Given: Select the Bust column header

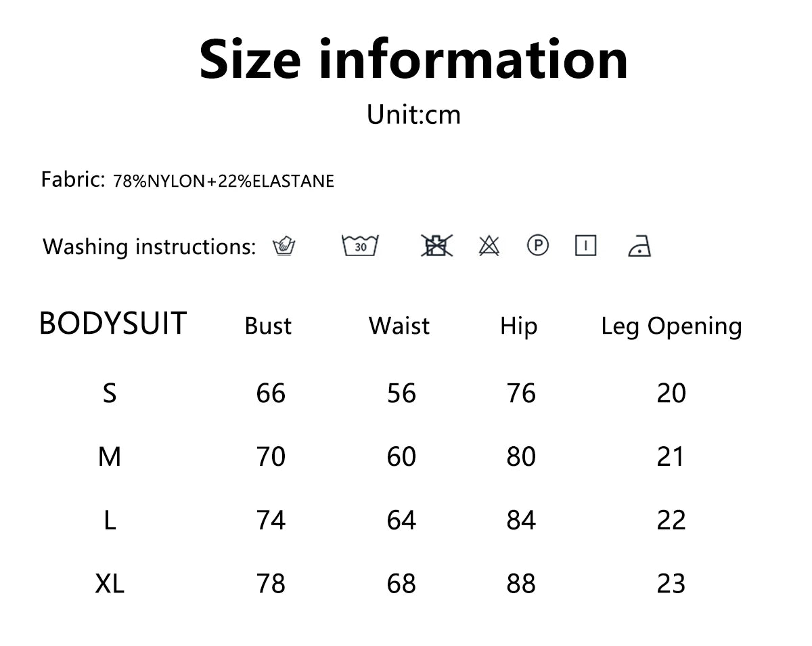Looking at the screenshot, I should [268, 326].
